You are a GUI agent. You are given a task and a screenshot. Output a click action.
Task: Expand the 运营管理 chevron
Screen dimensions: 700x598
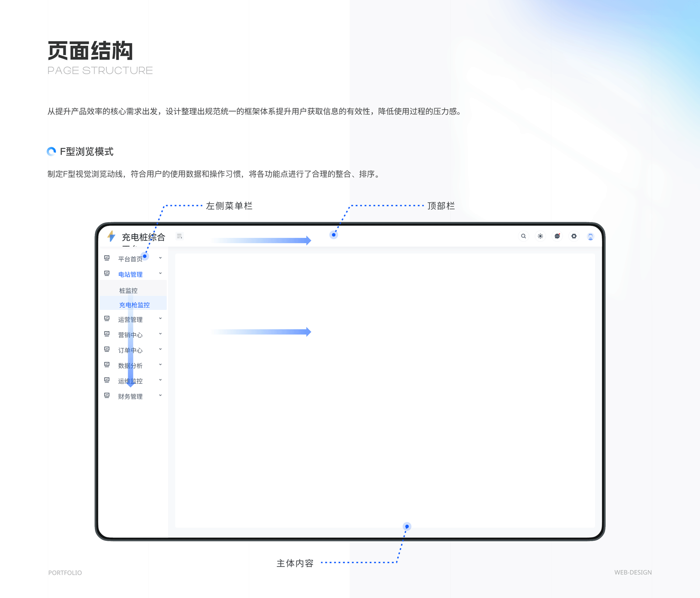tap(160, 319)
